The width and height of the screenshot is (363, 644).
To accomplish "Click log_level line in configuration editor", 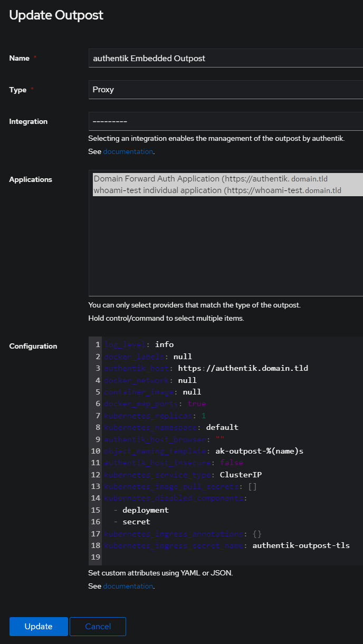I will 139,344.
